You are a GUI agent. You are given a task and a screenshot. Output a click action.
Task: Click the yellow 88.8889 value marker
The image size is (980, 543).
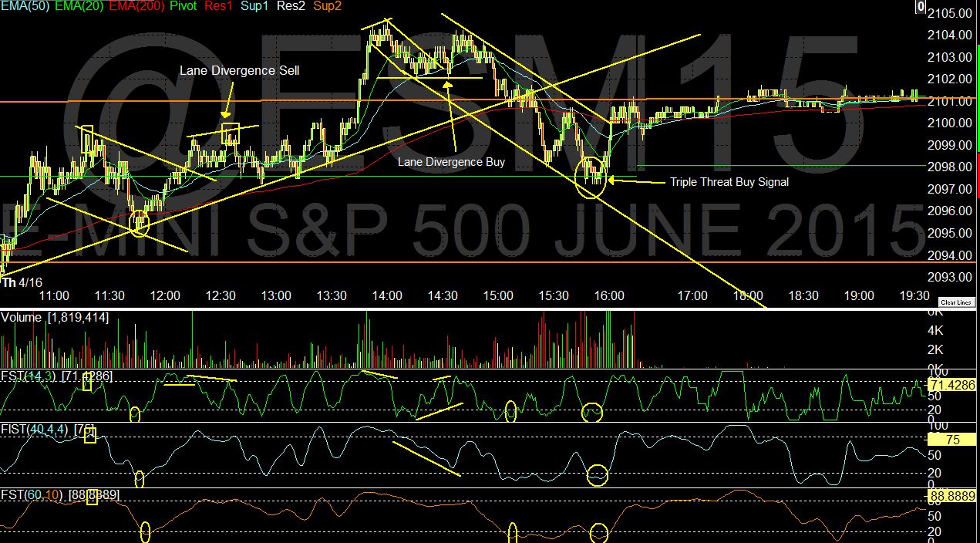coord(952,496)
